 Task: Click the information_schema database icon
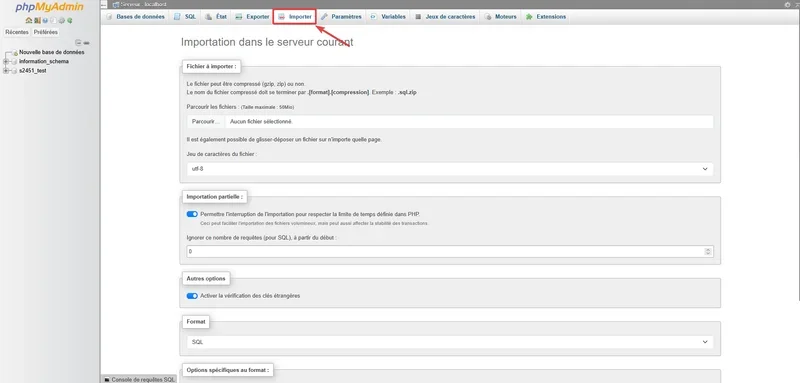pos(14,61)
